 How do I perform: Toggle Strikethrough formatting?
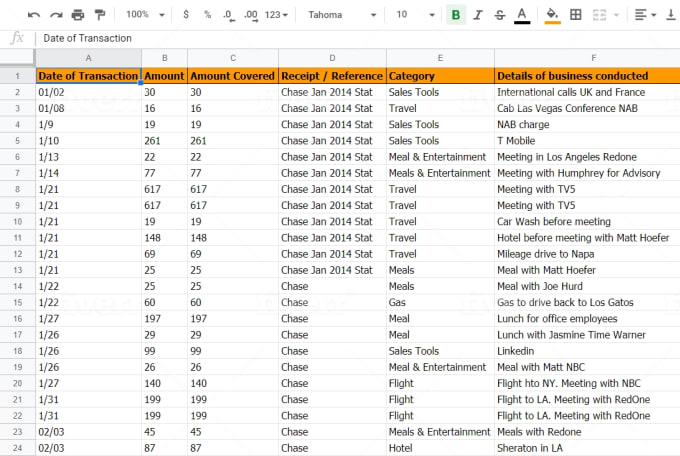tap(498, 15)
